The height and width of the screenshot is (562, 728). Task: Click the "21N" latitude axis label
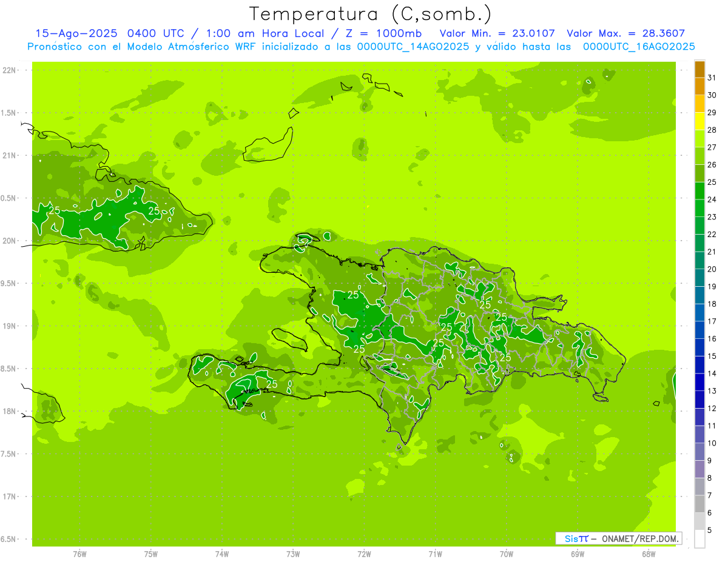pos(10,155)
